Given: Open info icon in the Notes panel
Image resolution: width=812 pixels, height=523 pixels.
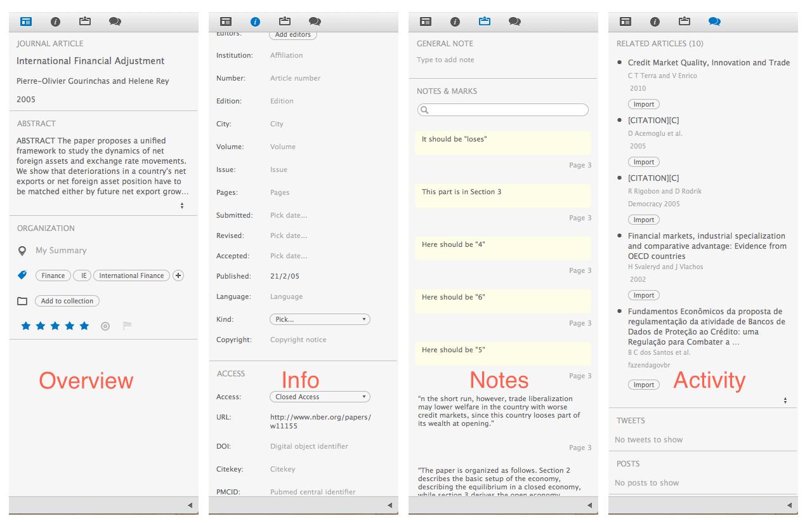Looking at the screenshot, I should pos(455,22).
